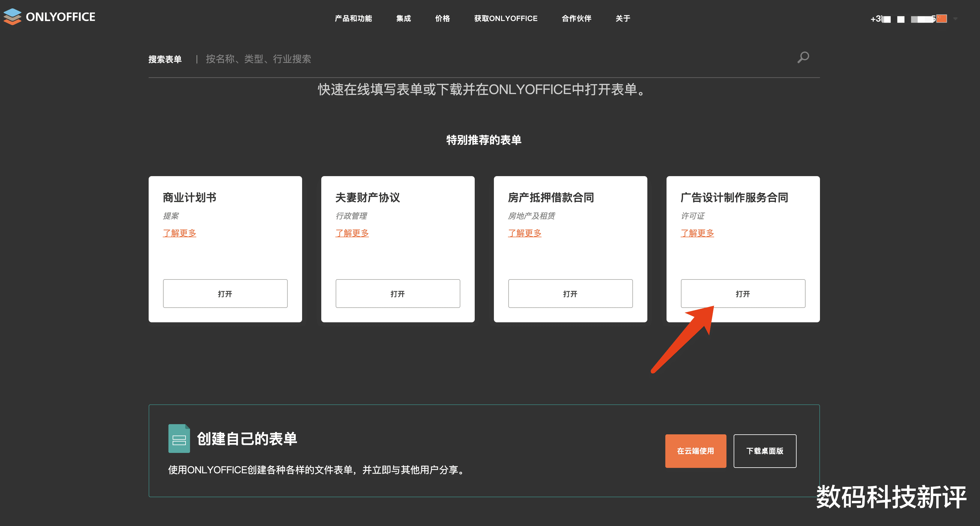This screenshot has height=526, width=980.
Task: Open 了解更多 link under 房产抵押借款合同
Action: 525,233
